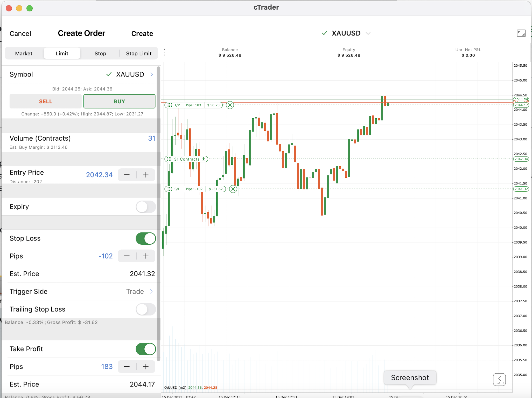Open the Trigger Side Trade option
This screenshot has width=532, height=398.
(x=139, y=292)
